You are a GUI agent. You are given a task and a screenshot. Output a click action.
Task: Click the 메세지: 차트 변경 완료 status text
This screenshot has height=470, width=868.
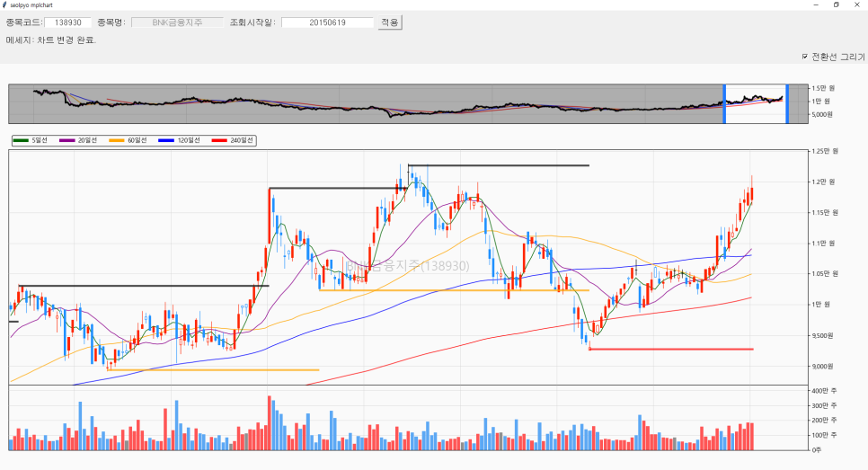(x=51, y=40)
